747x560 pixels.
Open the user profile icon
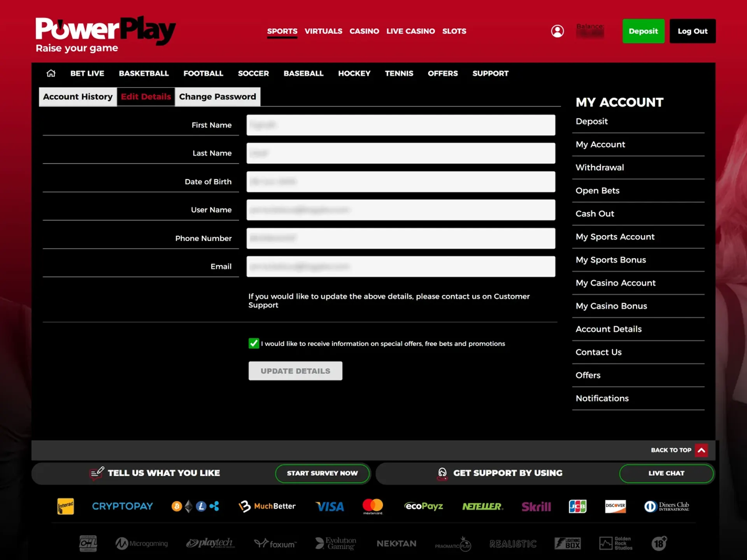click(557, 31)
